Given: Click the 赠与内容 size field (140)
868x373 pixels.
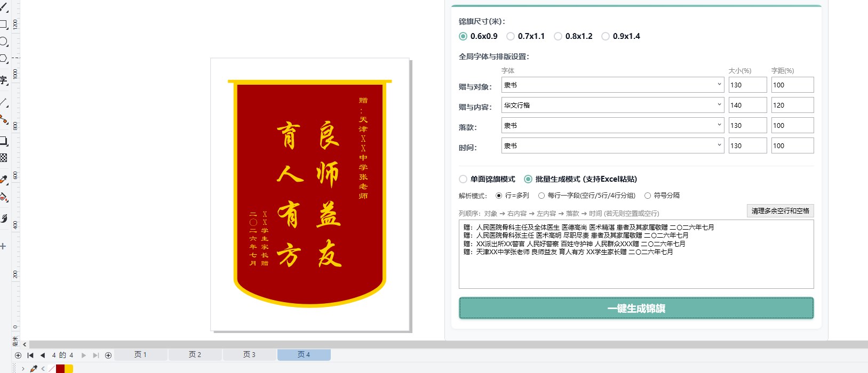Looking at the screenshot, I should (748, 105).
